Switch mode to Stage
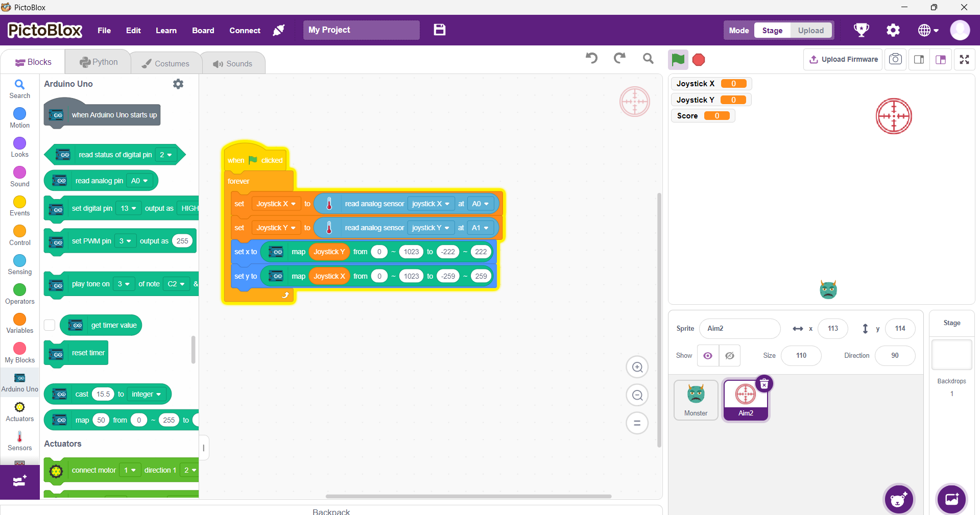Viewport: 980px width, 515px height. click(772, 31)
